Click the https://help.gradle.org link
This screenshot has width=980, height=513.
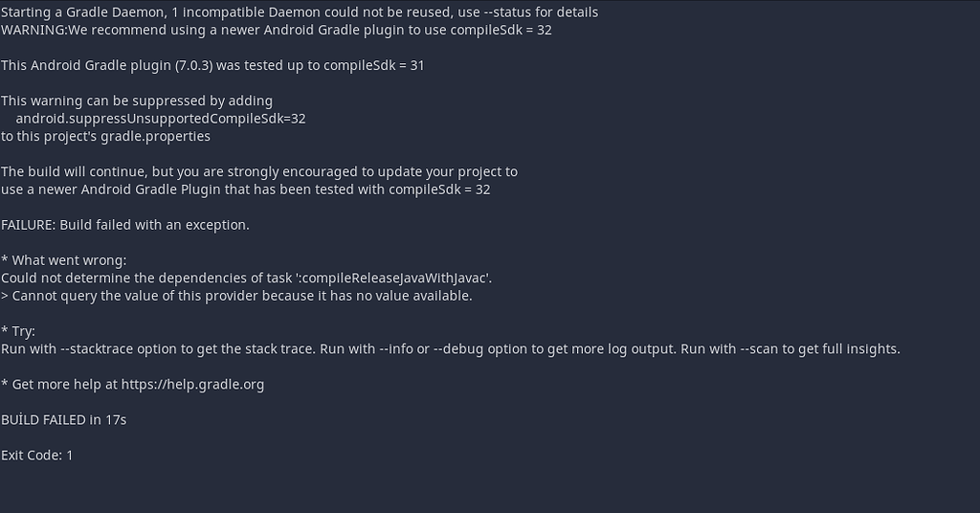pos(192,385)
